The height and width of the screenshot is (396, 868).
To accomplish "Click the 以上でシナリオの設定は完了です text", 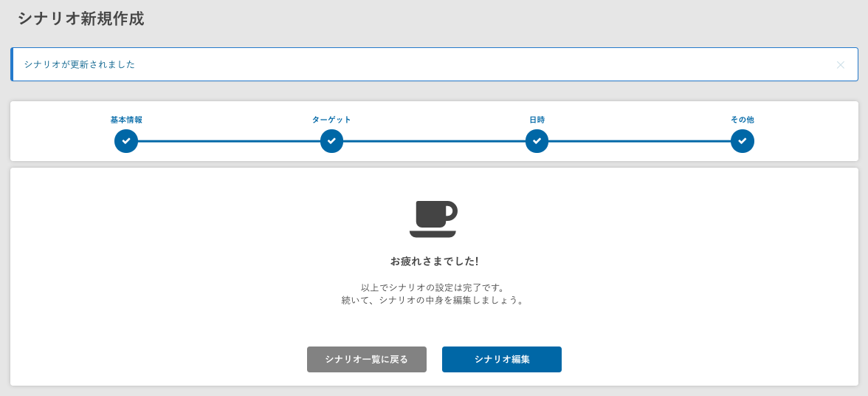I will (x=434, y=287).
